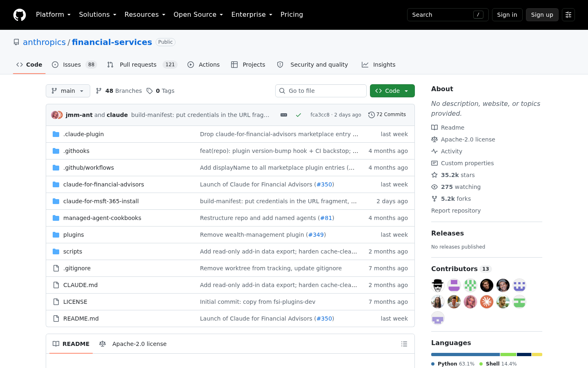The image size is (588, 368).
Task: Open appearance settings icon in the header
Action: coord(568,15)
